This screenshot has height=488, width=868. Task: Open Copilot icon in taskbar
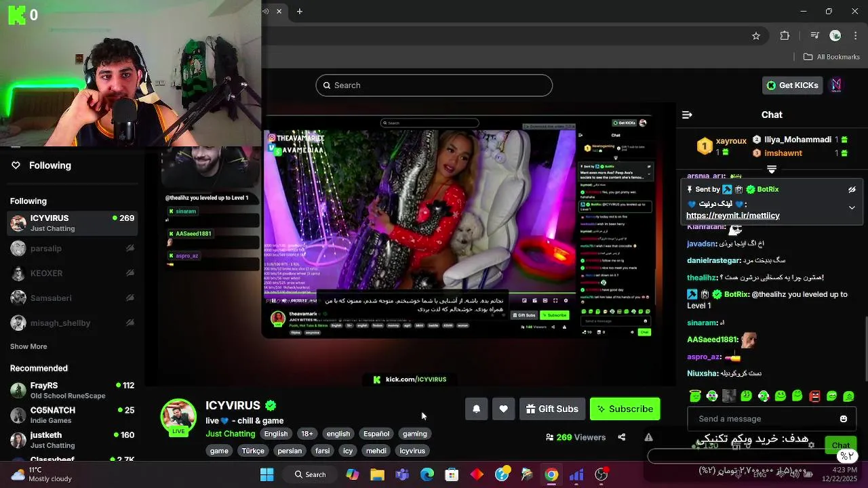[x=353, y=474]
